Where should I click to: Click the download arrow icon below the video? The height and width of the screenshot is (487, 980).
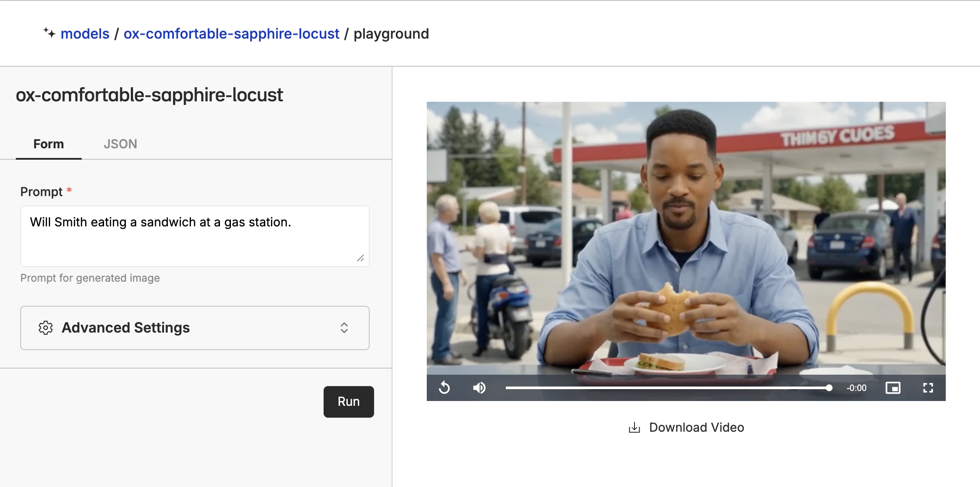coord(634,427)
